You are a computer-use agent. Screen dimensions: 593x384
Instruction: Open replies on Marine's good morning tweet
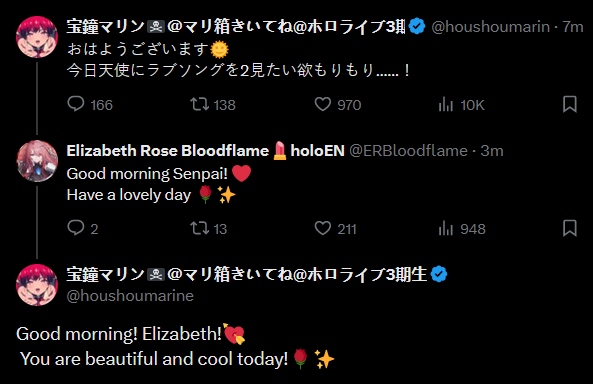coord(90,104)
